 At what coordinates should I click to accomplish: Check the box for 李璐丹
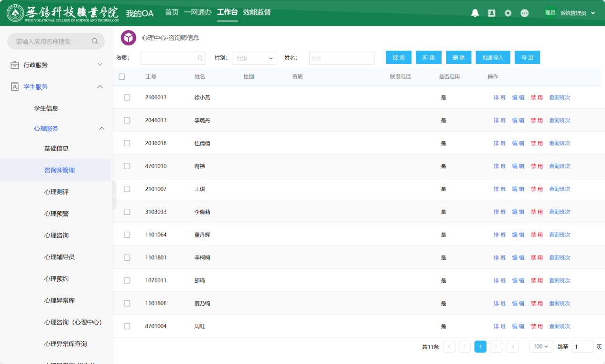coord(127,120)
